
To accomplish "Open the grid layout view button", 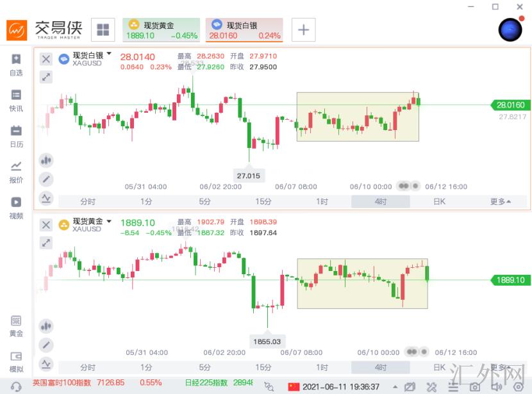I will (103, 30).
